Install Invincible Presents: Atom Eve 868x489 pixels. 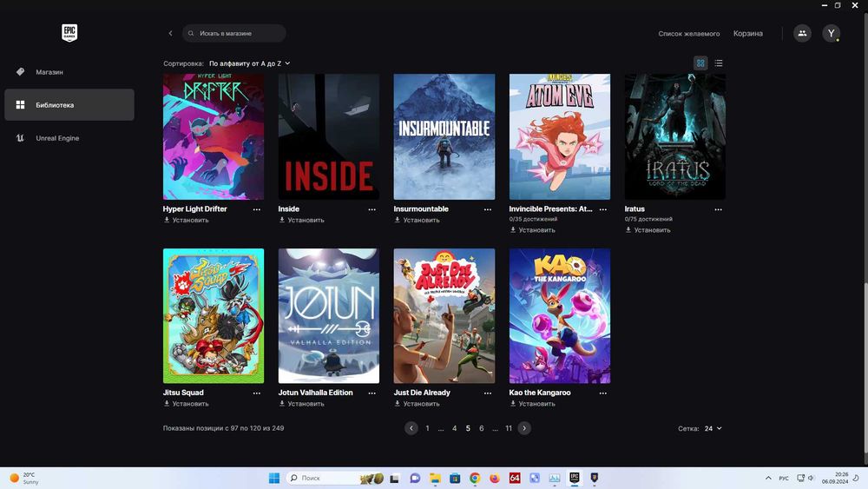click(532, 230)
